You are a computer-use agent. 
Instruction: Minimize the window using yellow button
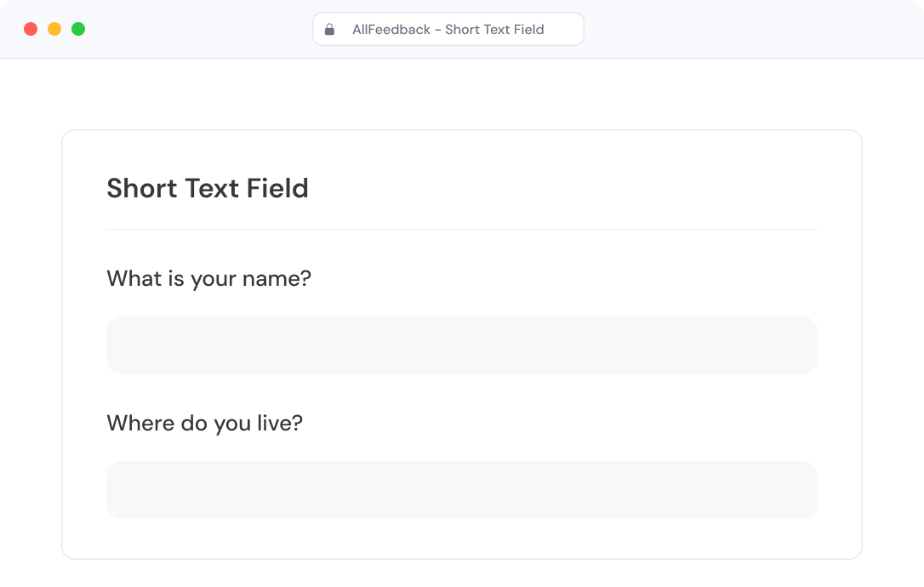54,29
